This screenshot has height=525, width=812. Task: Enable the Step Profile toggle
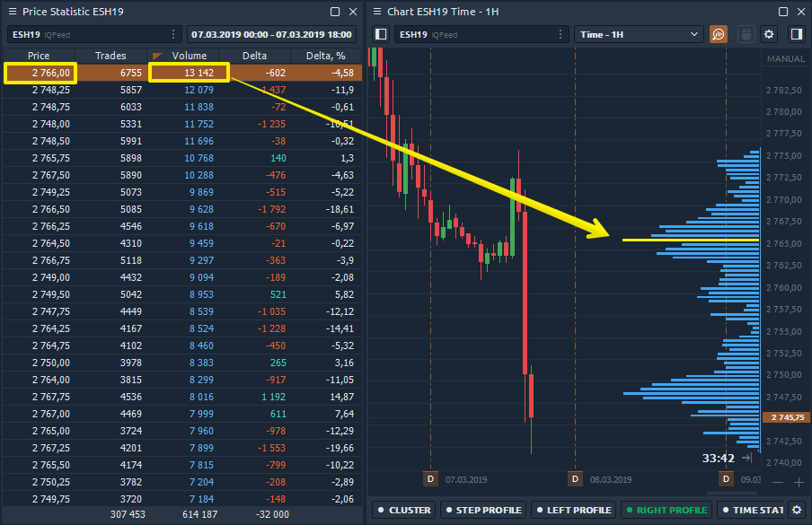[x=482, y=511]
